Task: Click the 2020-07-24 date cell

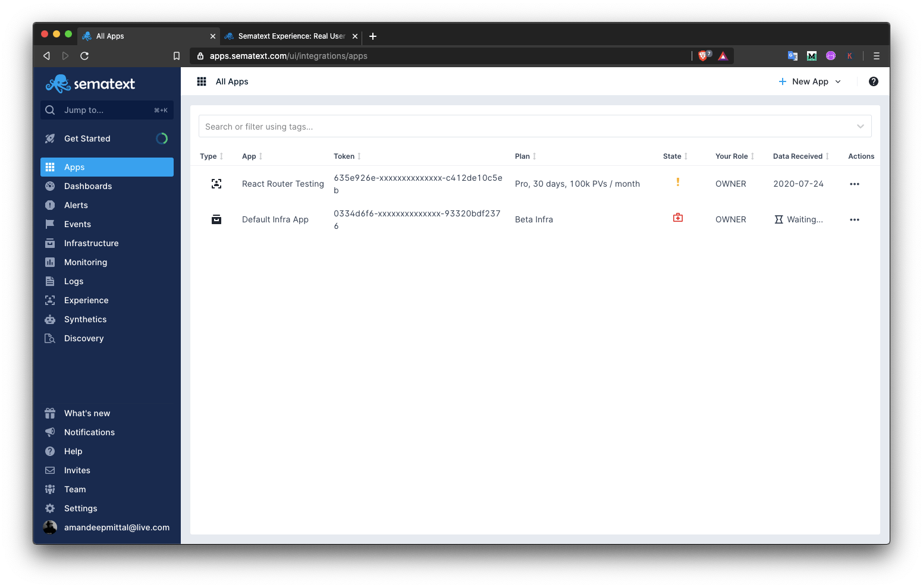Action: pos(799,184)
